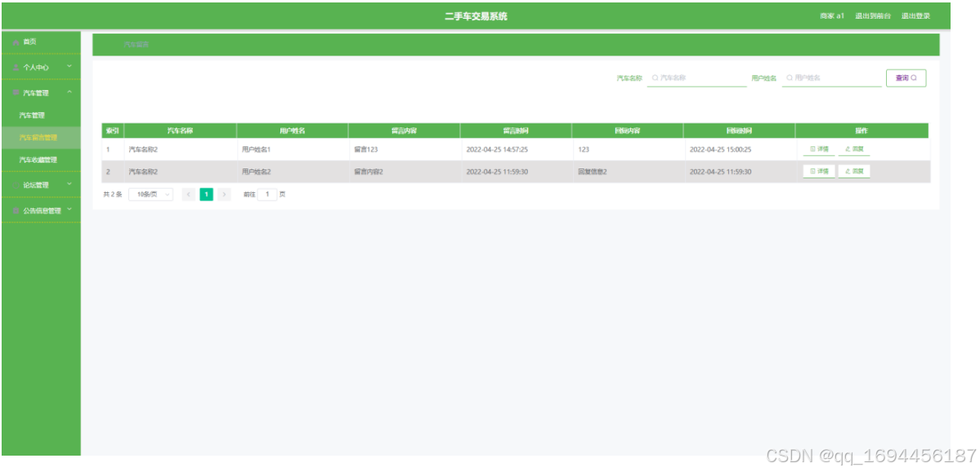
Task: Click 汽车名称 column header
Action: click(180, 131)
